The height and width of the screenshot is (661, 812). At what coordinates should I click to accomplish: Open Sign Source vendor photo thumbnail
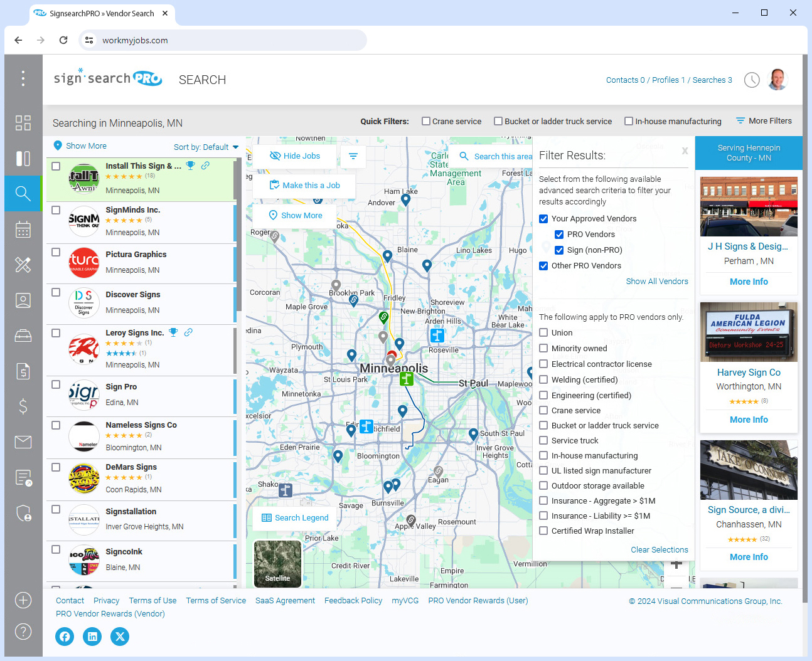click(749, 470)
